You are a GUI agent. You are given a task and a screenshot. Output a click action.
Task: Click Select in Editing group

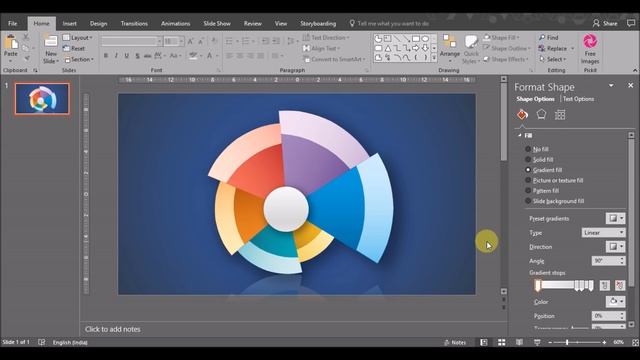pyautogui.click(x=552, y=59)
